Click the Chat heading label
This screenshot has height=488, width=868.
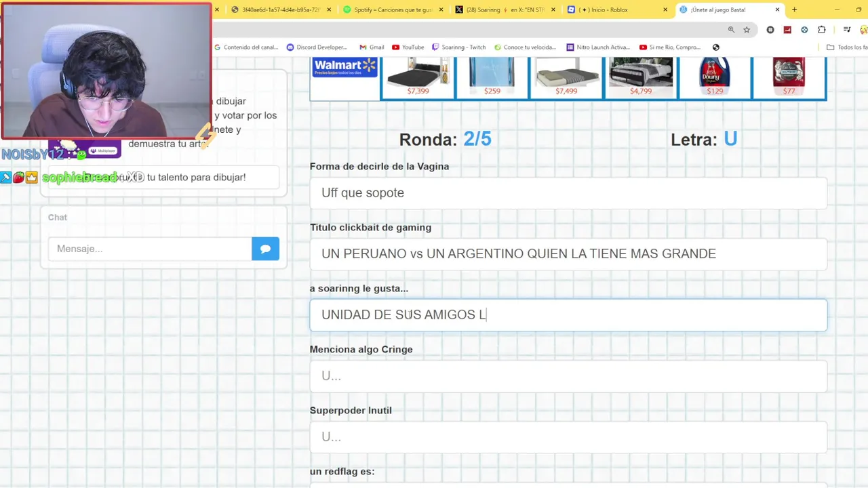58,218
